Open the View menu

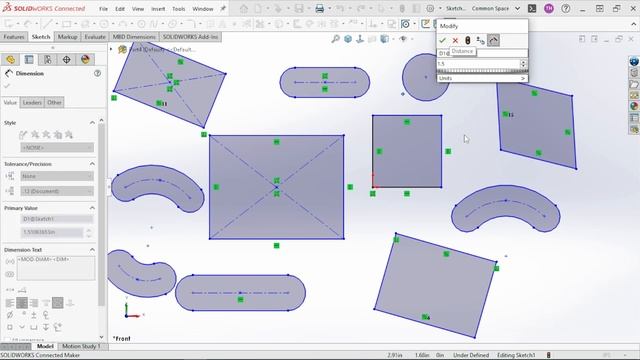(138, 9)
